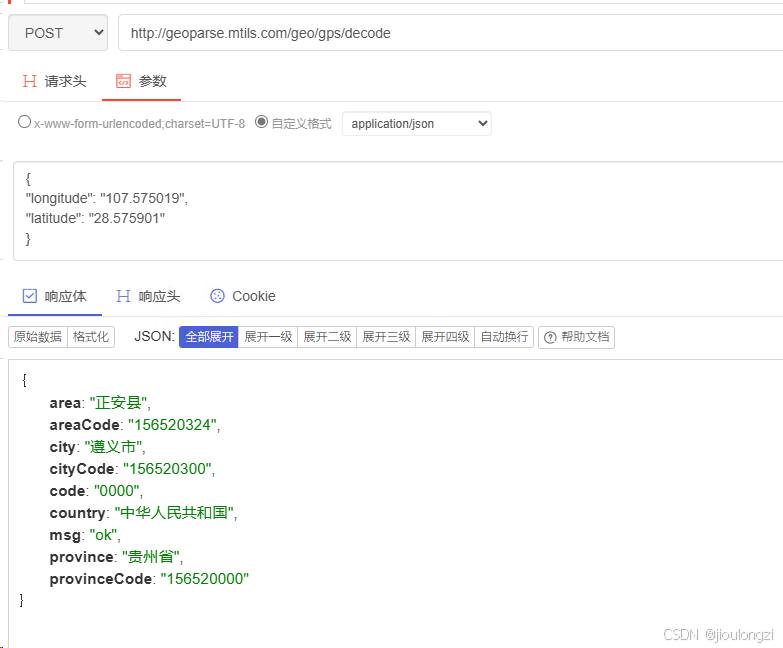Toggle 自动换行 word wrap
Image resolution: width=783 pixels, height=648 pixels.
pos(504,337)
